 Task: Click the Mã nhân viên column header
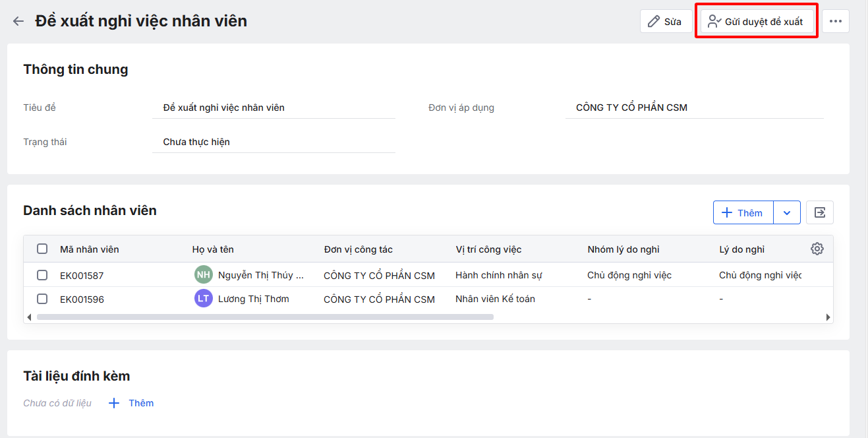(90, 249)
